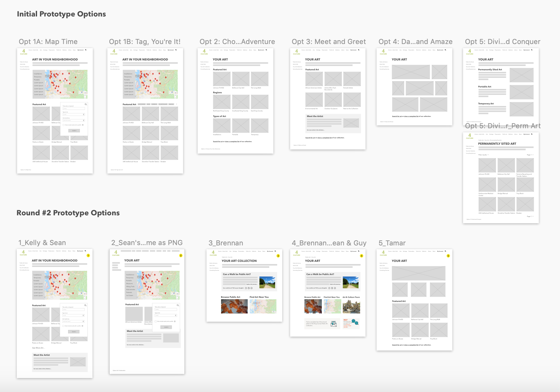
Task: Click 'Meet the Artist' block in 1_Kelly & Sean
Action: click(x=60, y=362)
